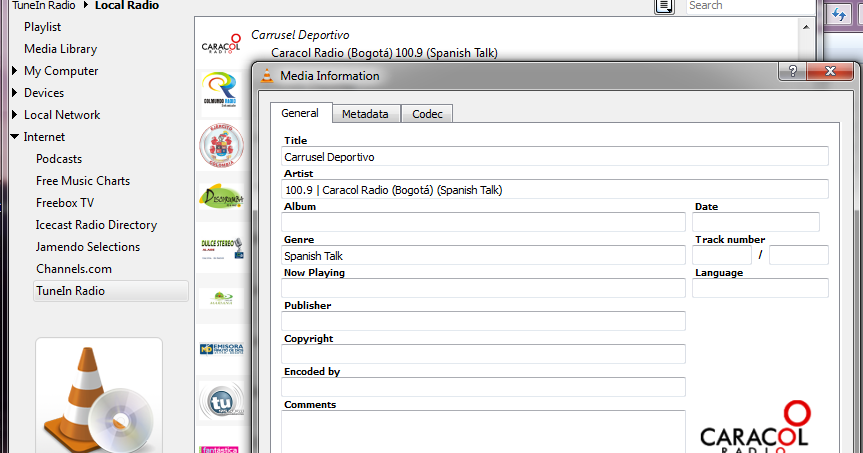Click the Date input field
This screenshot has height=453, width=863.
pos(756,222)
